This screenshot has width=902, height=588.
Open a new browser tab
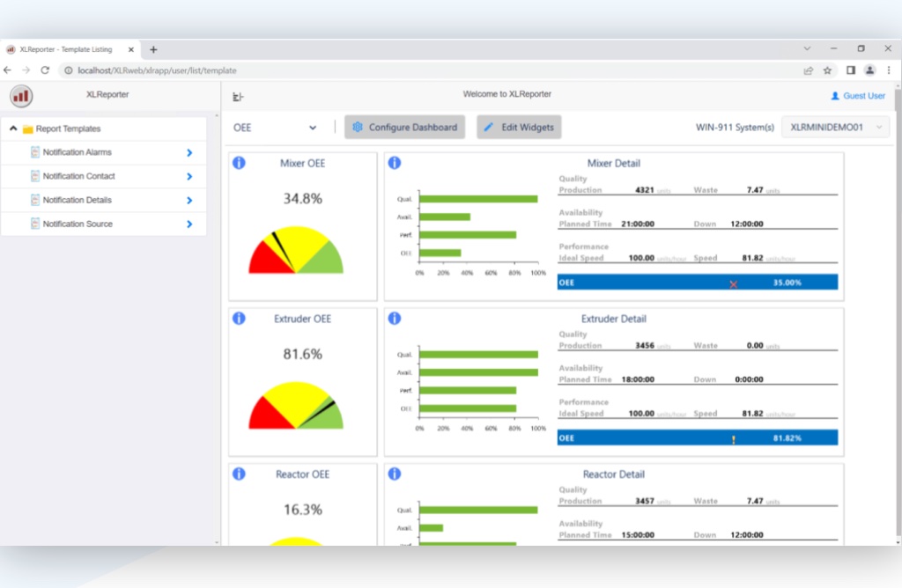pyautogui.click(x=153, y=49)
